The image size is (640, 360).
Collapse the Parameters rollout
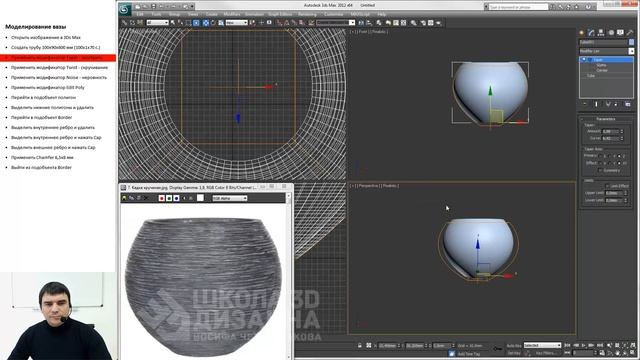(x=605, y=119)
